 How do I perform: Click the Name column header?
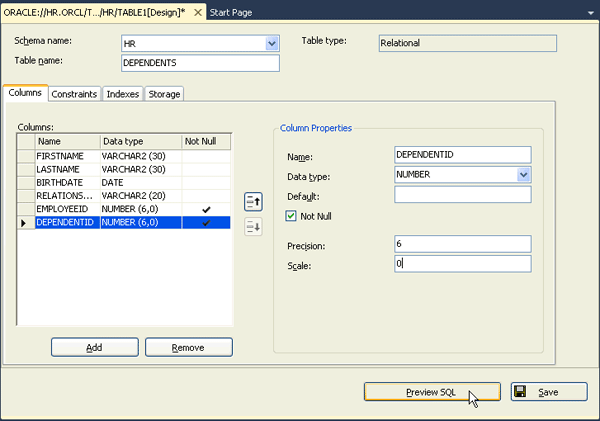68,142
